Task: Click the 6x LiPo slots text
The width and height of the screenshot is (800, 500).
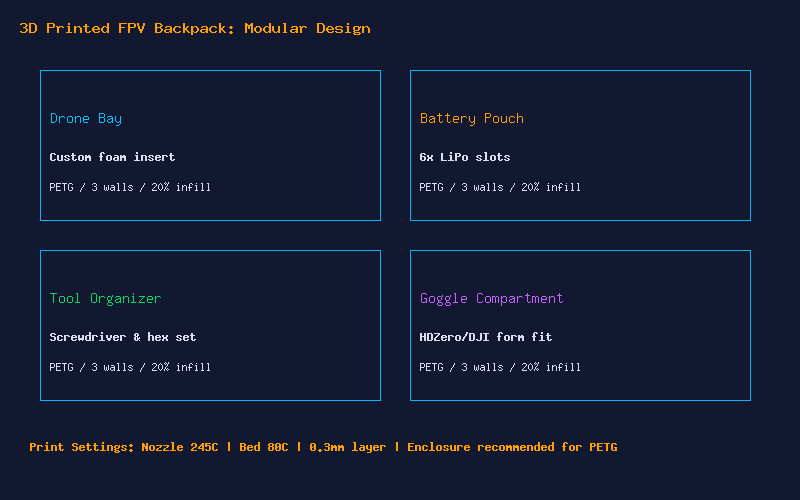Action: coord(464,157)
